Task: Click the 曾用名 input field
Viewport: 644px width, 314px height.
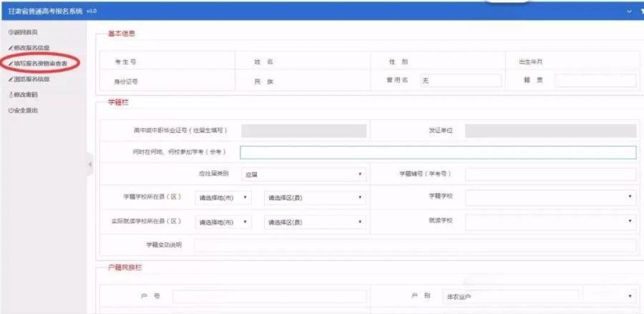Action: 461,80
